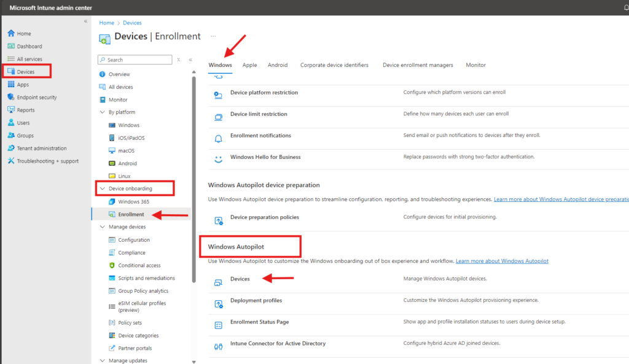Viewport: 629px width, 364px height.
Task: Switch to the Apple enrollment tab
Action: (x=249, y=64)
